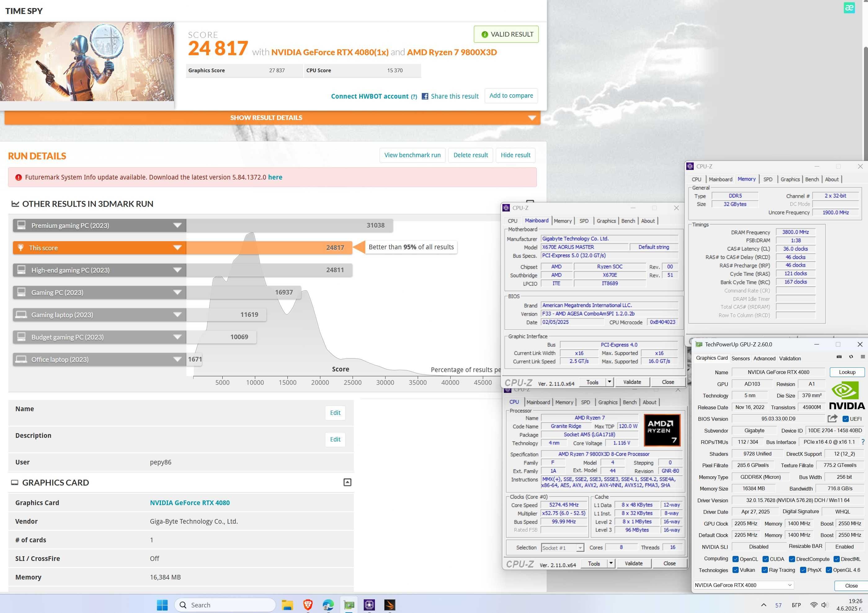The height and width of the screenshot is (613, 868).
Task: Switch to SPD tab in CPU-Z Memory window
Action: 768,179
